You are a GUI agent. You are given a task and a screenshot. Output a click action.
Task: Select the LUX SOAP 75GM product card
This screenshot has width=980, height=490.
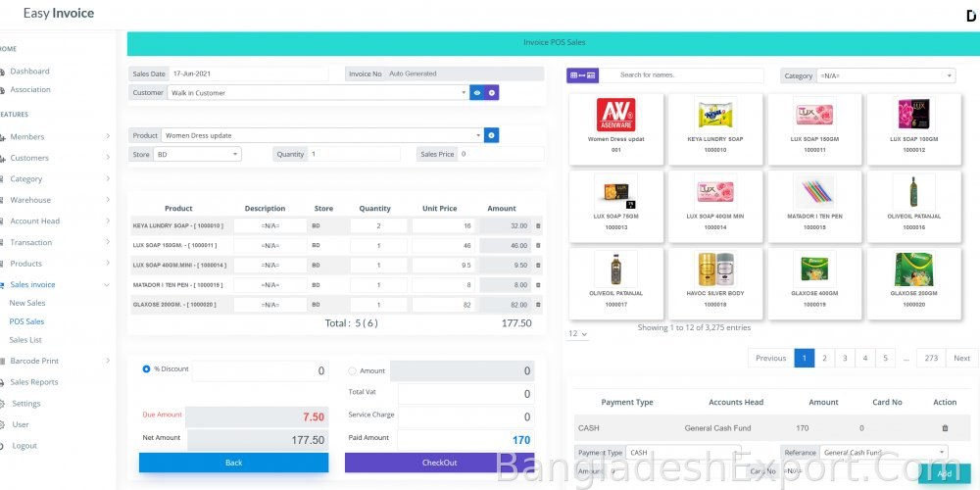(x=616, y=206)
